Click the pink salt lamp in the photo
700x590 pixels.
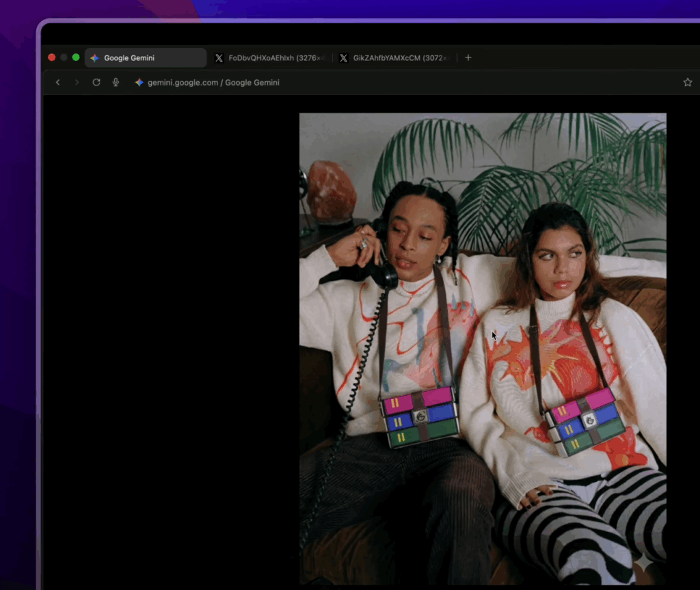point(331,190)
